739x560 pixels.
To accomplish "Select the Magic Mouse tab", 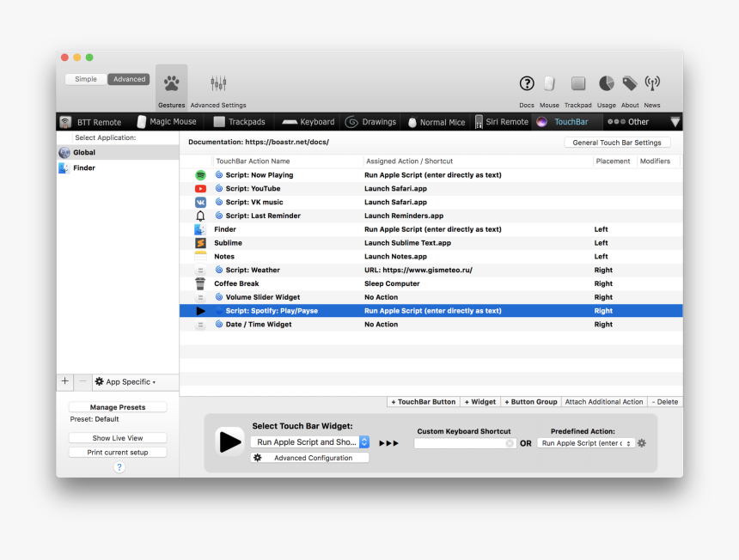I will 167,122.
